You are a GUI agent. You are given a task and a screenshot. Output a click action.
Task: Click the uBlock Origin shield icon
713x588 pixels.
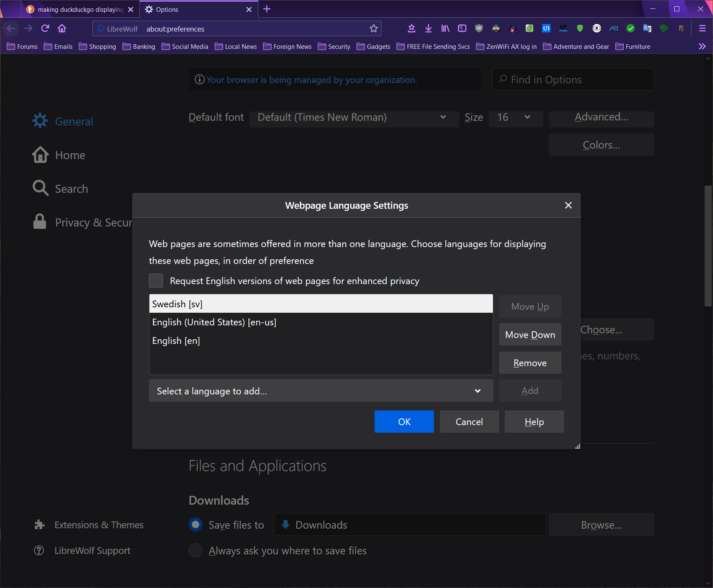tap(479, 29)
